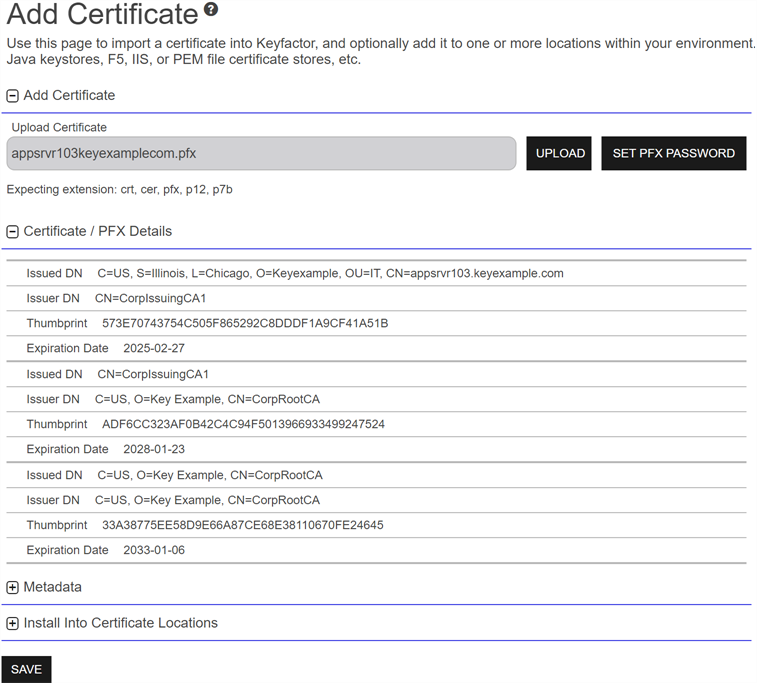Save the certificate with SAVE button
The width and height of the screenshot is (757, 683).
point(26,669)
